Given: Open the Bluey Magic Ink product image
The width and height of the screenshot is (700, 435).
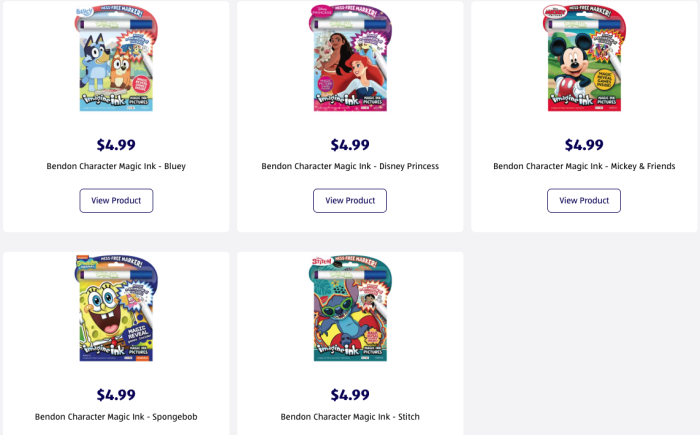Looking at the screenshot, I should pyautogui.click(x=116, y=58).
